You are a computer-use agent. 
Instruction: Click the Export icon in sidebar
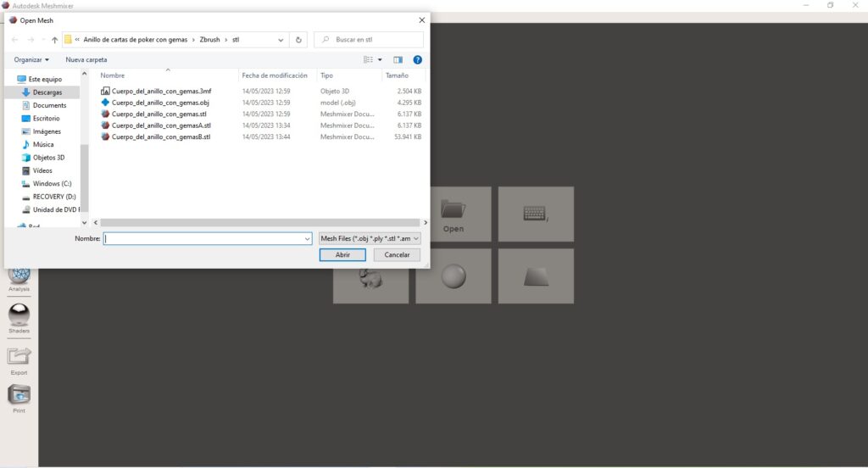19,356
